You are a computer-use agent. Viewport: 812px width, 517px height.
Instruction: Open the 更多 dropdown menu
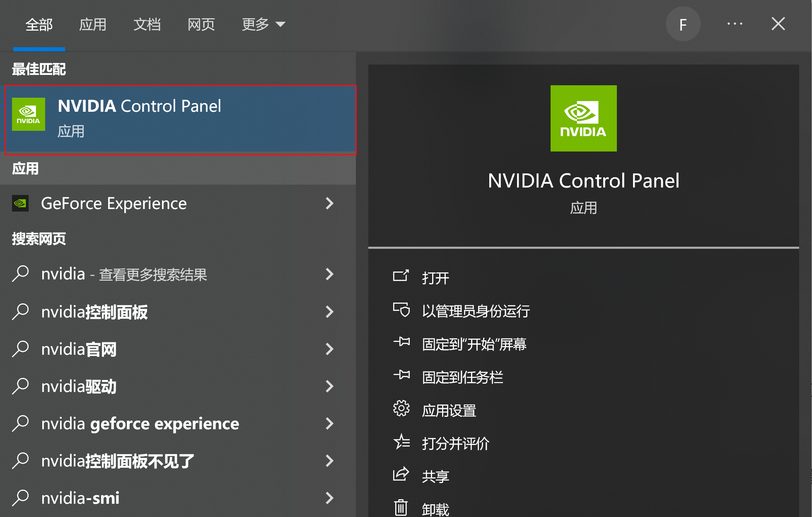263,24
